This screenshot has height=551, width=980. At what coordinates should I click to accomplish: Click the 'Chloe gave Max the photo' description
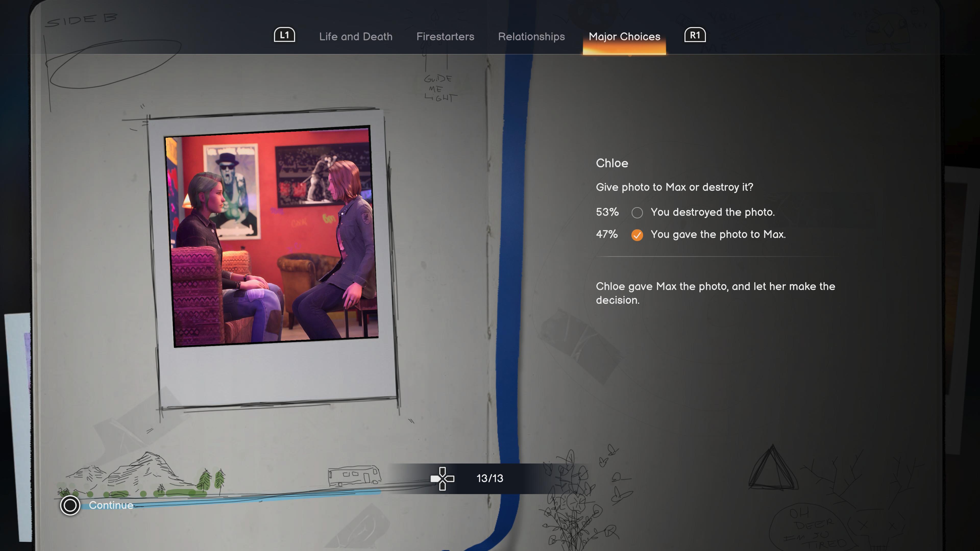(715, 293)
